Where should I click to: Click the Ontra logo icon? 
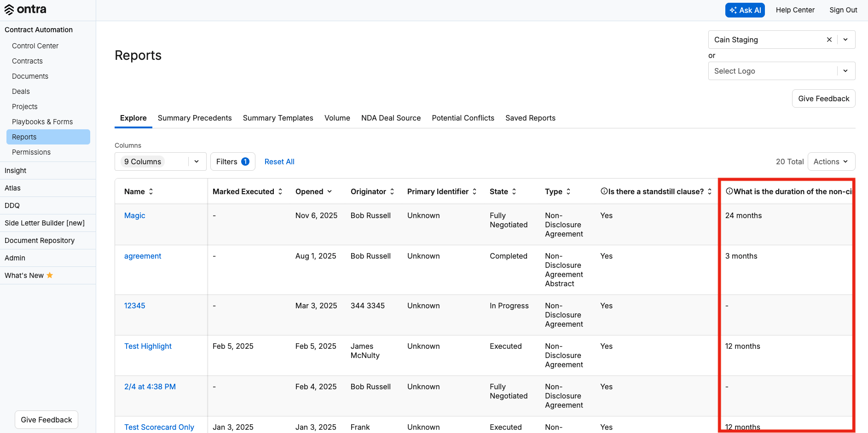pyautogui.click(x=9, y=10)
